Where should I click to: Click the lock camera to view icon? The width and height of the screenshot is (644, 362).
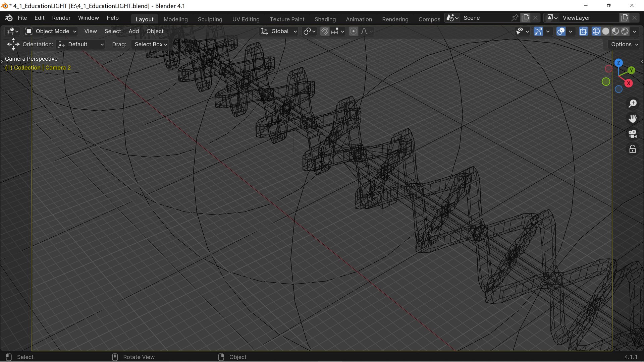[x=633, y=149]
